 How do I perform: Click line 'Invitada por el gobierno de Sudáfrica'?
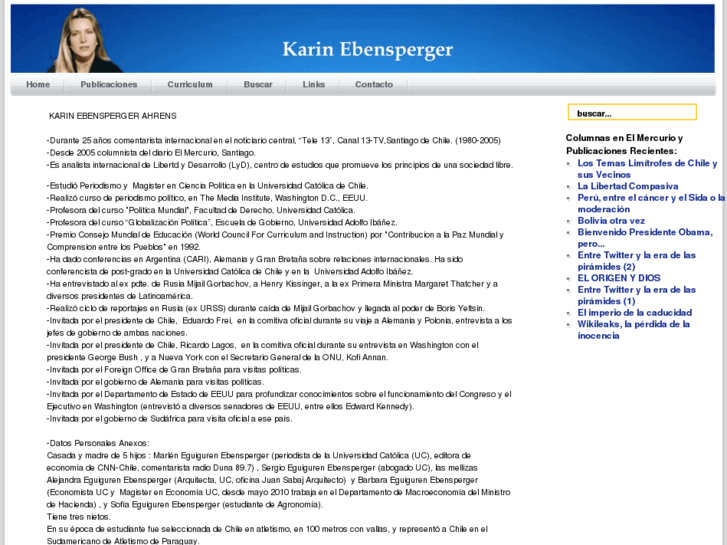pyautogui.click(x=170, y=418)
